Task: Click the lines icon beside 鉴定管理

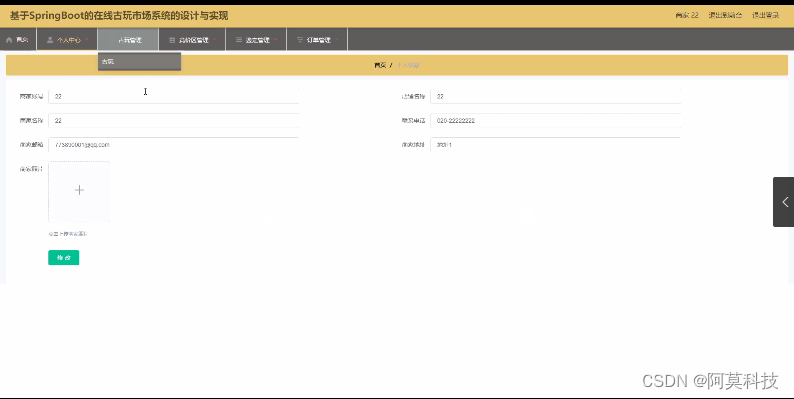Action: [239, 39]
